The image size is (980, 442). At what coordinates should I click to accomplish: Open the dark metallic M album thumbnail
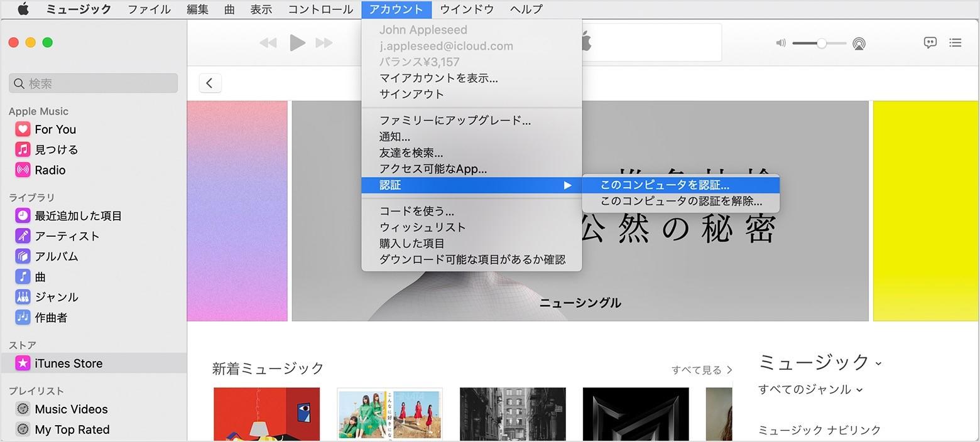pyautogui.click(x=636, y=414)
